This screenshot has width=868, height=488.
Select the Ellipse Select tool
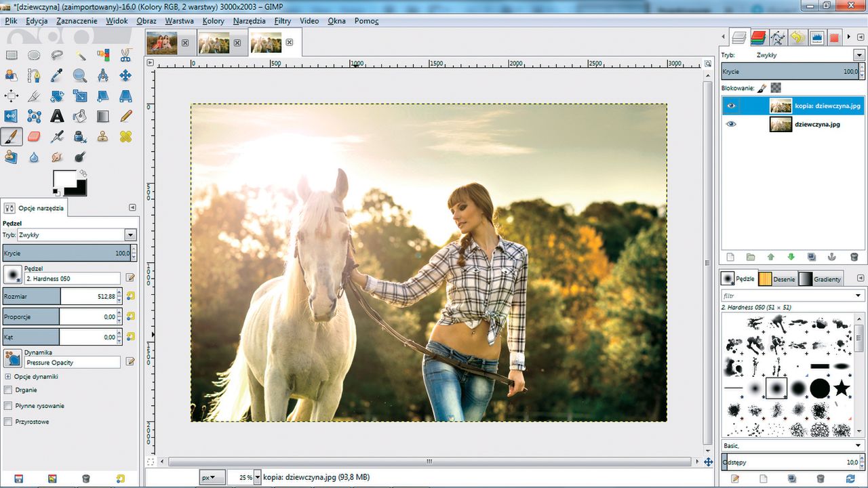(34, 56)
